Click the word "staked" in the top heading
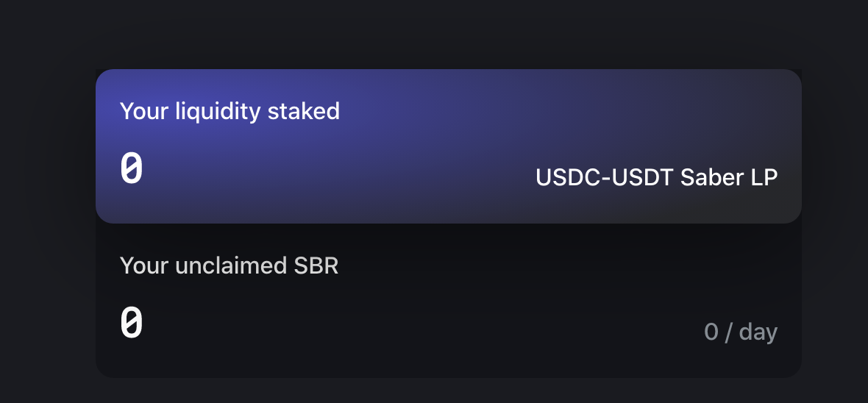The height and width of the screenshot is (403, 868). pos(303,111)
